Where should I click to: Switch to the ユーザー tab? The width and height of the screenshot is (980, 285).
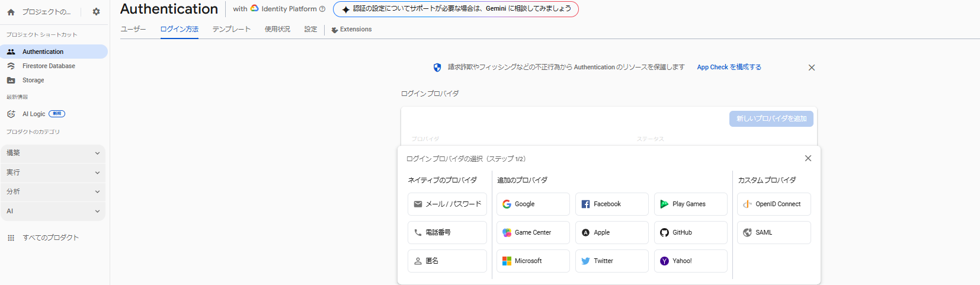click(133, 29)
